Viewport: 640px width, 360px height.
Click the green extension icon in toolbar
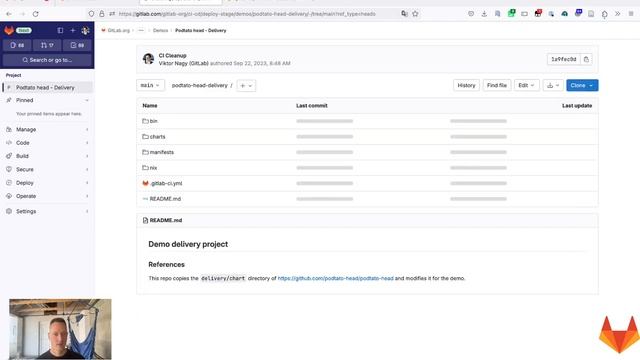click(x=511, y=13)
